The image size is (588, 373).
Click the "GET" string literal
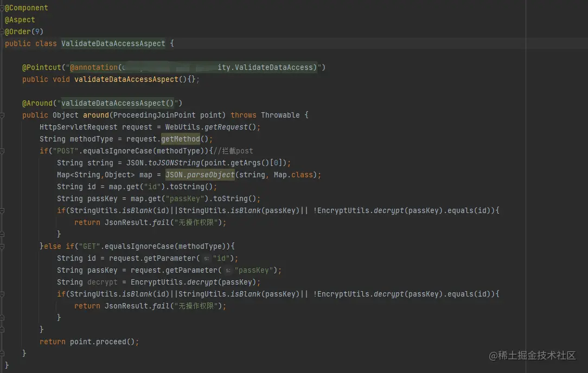(x=90, y=246)
